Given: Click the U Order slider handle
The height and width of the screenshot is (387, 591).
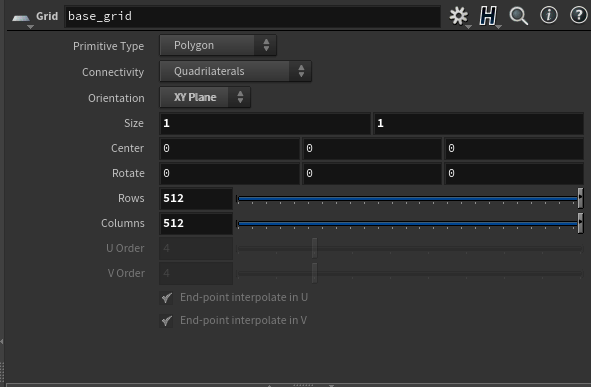Looking at the screenshot, I should click(314, 248).
